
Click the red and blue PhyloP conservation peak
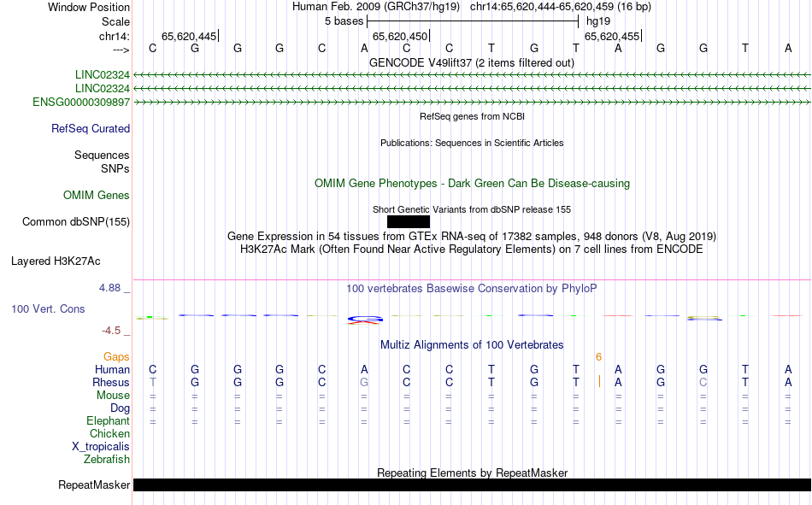click(365, 320)
